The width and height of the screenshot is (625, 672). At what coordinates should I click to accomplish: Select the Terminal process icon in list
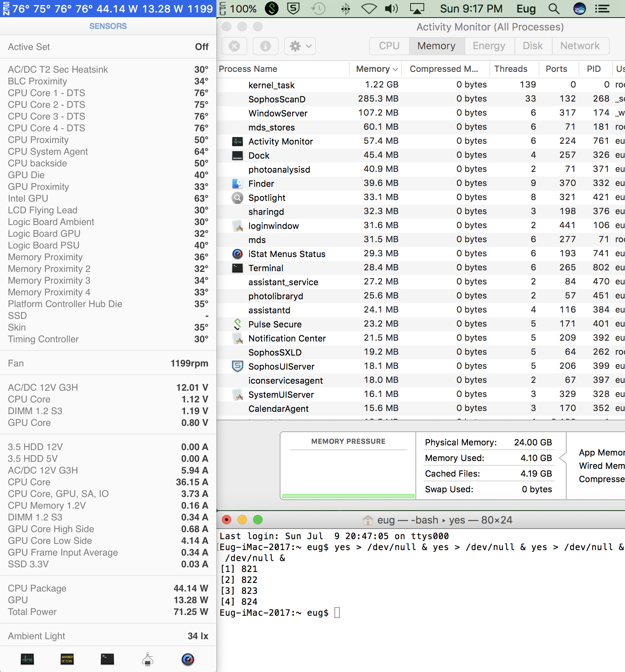[x=237, y=268]
